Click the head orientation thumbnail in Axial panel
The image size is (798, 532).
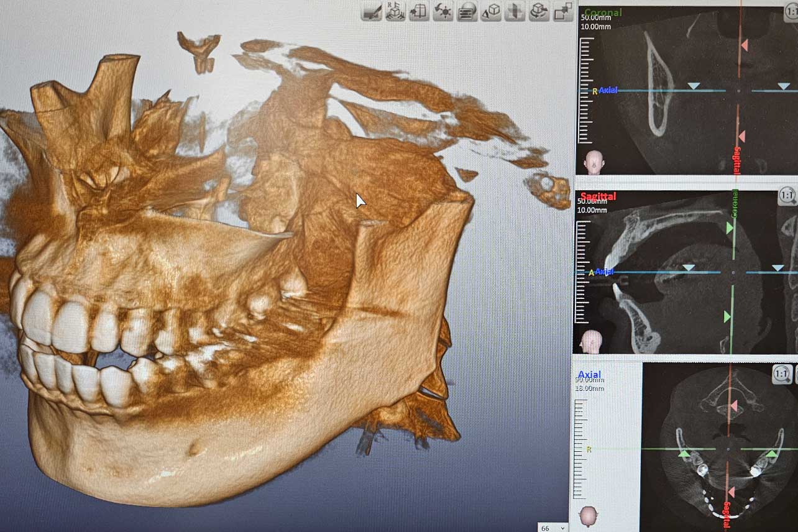[x=588, y=516]
